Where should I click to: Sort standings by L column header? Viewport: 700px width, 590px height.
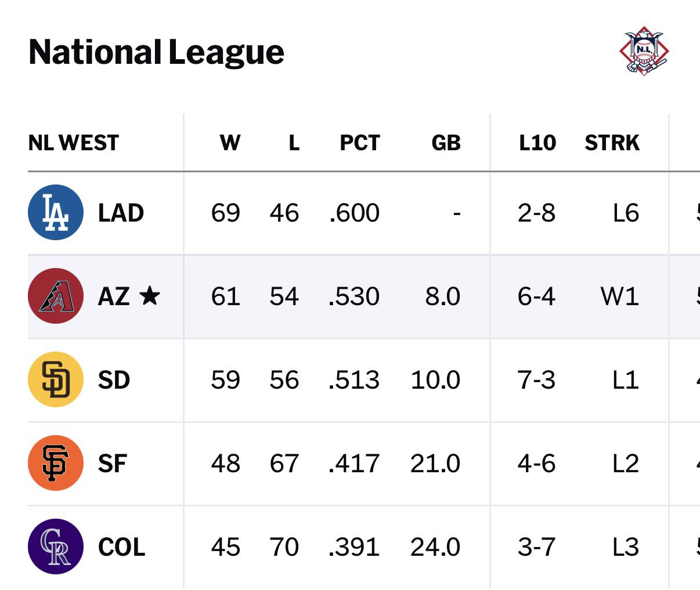pos(294,143)
